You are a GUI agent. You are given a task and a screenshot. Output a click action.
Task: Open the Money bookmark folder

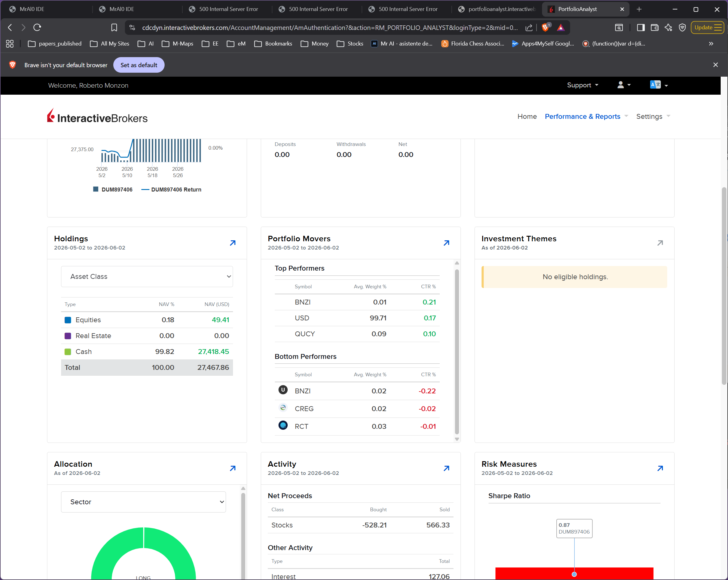coord(314,44)
